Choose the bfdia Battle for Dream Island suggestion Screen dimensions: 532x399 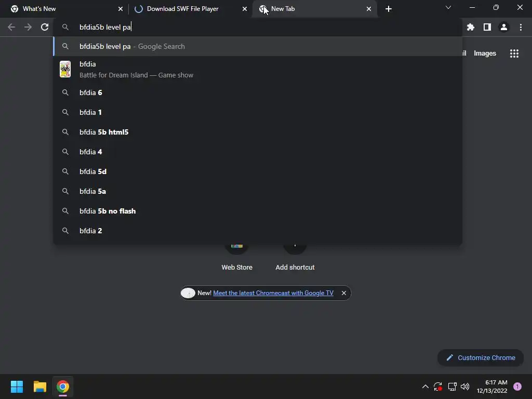coord(258,70)
